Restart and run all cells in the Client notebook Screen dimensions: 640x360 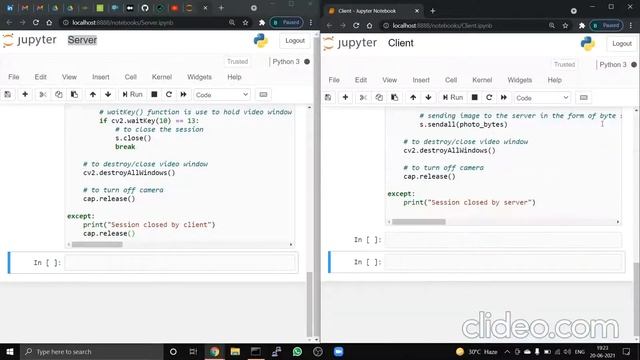coord(504,98)
